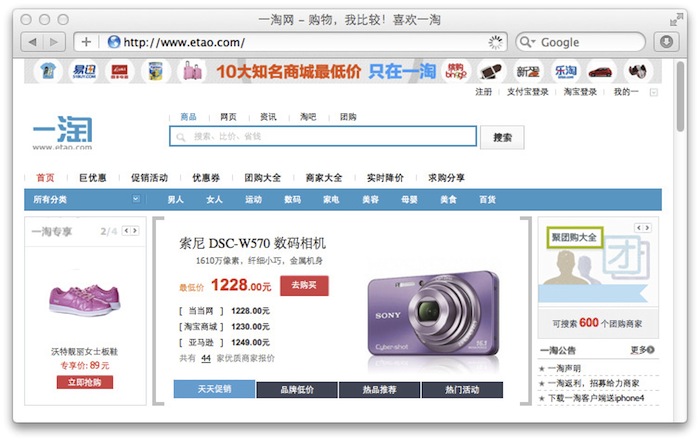Switch to the 热品推荐 tab
This screenshot has width=700, height=441.
click(x=379, y=389)
